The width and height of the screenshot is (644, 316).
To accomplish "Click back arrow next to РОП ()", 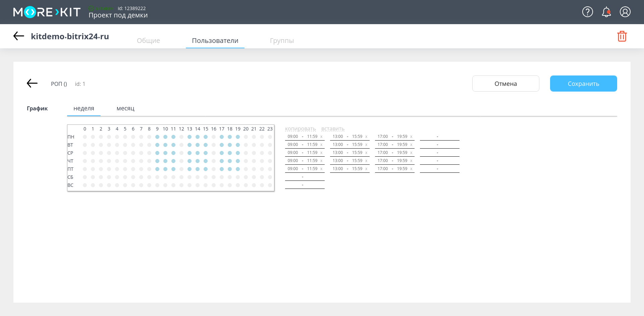I will [x=32, y=84].
